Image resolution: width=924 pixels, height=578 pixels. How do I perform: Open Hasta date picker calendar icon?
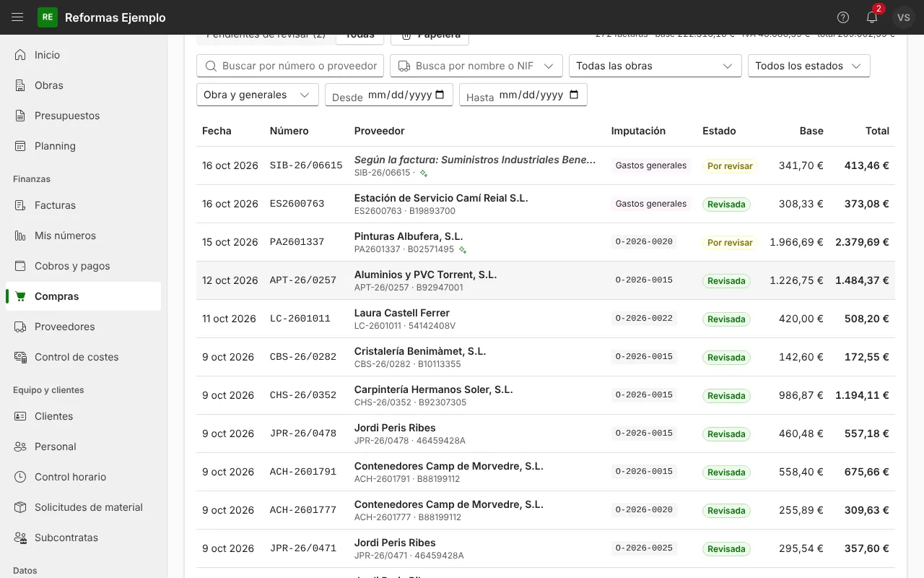click(x=574, y=95)
